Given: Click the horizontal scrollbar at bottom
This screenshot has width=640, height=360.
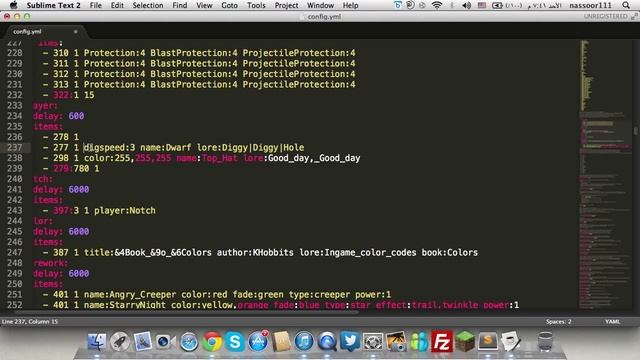Looking at the screenshot, I should 186,313.
